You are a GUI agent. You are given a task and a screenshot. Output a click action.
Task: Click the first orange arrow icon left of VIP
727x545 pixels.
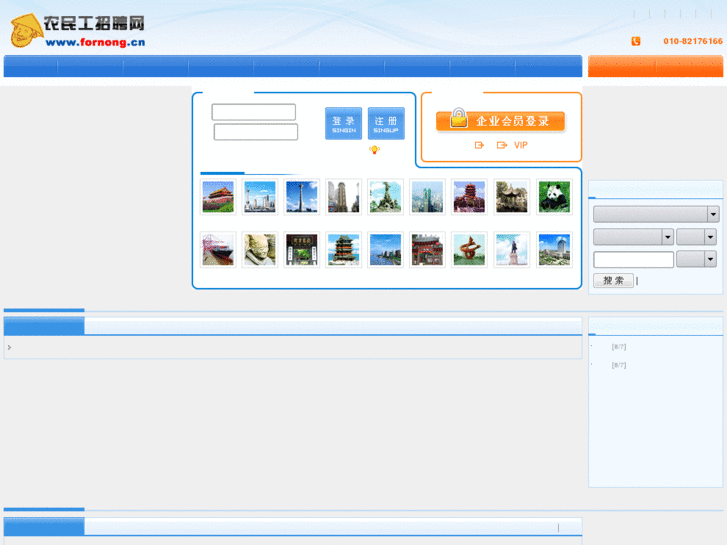tap(479, 145)
